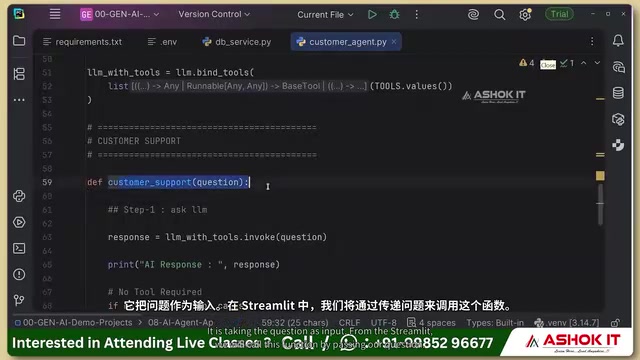This screenshot has width=640, height=360.
Task: Open Search Everywhere
Action: (x=499, y=15)
